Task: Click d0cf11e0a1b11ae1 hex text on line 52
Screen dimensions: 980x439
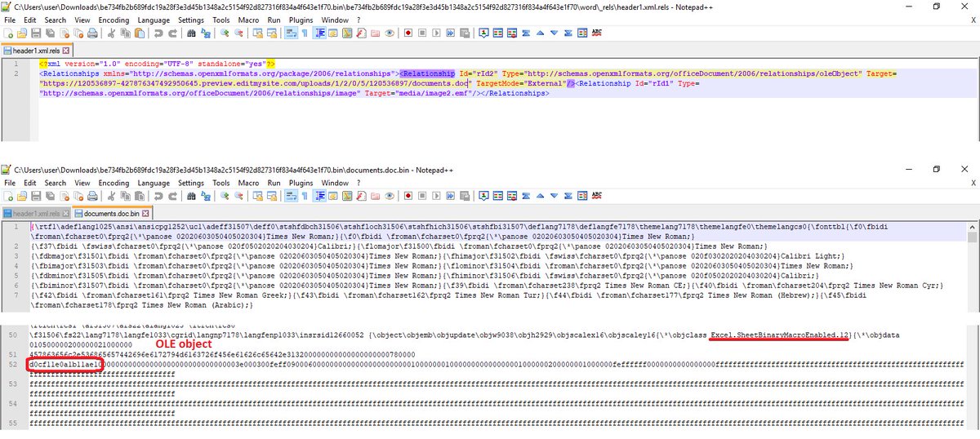Action: click(x=64, y=365)
